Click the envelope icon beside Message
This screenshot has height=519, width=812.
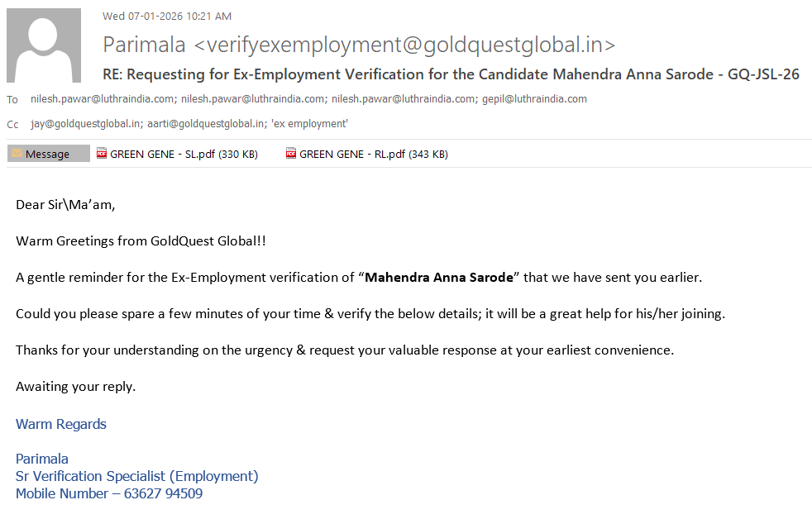click(17, 154)
